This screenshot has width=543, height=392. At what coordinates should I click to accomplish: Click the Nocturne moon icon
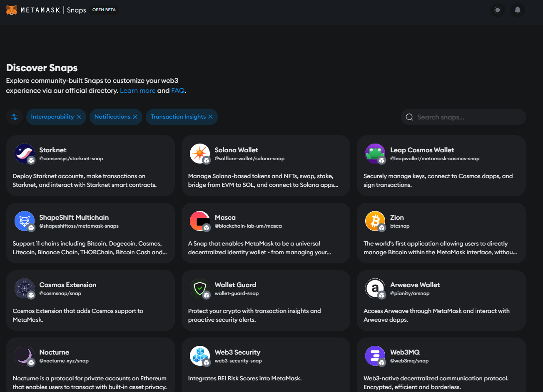[24, 356]
